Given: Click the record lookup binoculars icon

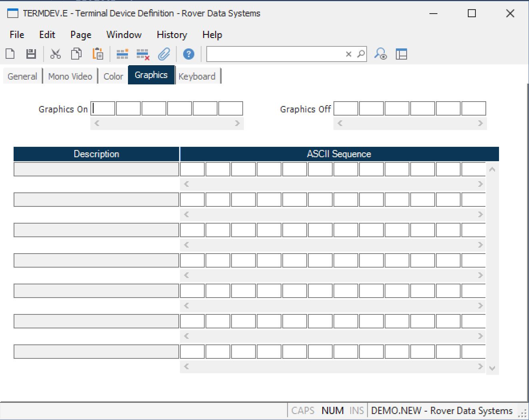Looking at the screenshot, I should coord(380,54).
